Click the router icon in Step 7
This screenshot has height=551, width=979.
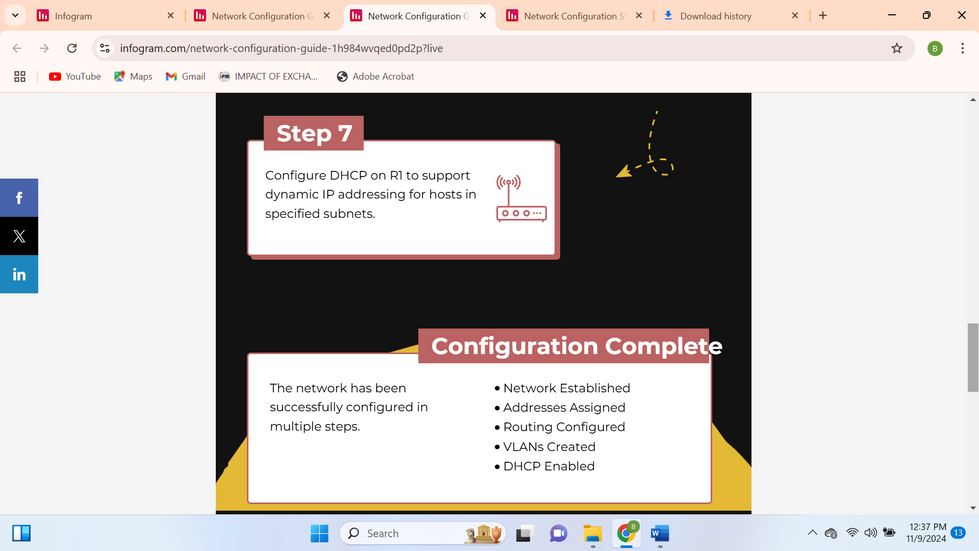[521, 198]
